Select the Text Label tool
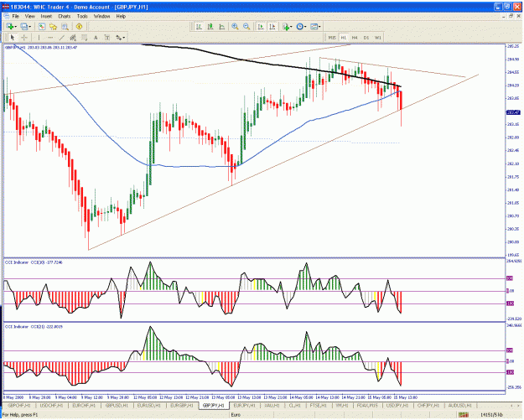 [107, 38]
